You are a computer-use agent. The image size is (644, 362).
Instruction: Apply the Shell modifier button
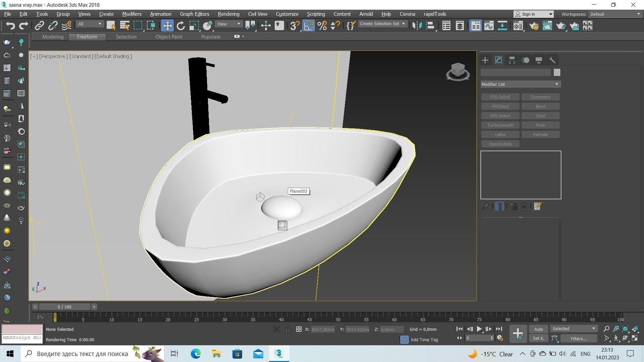click(540, 116)
